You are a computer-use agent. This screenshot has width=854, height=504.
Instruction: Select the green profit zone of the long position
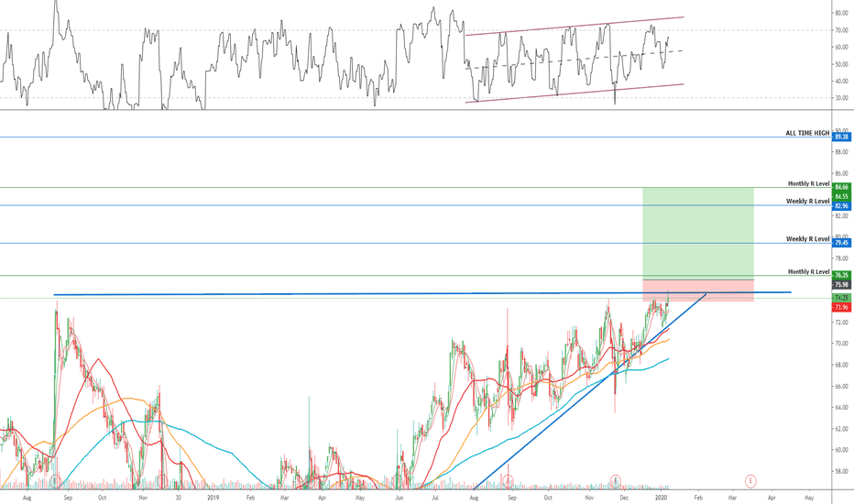pyautogui.click(x=698, y=234)
